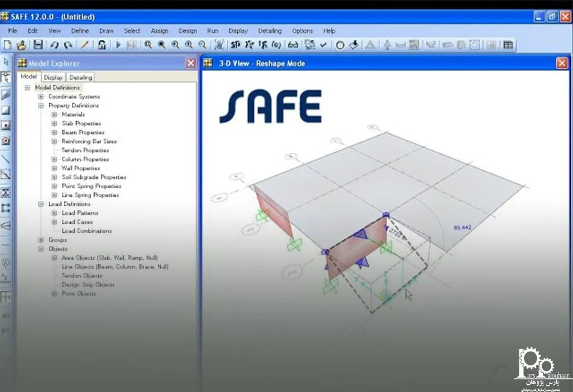The width and height of the screenshot is (573, 392).
Task: Select the pointer tool in left sidebar
Action: point(6,62)
